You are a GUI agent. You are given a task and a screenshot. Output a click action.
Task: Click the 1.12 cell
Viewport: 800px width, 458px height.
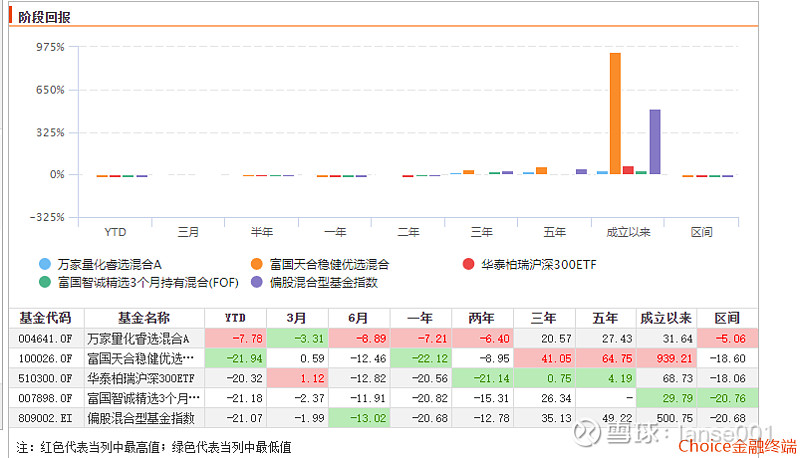[297, 378]
